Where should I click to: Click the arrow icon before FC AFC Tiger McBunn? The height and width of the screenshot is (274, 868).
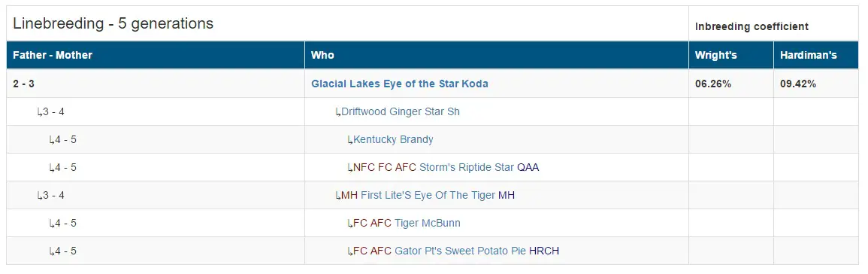coord(350,224)
